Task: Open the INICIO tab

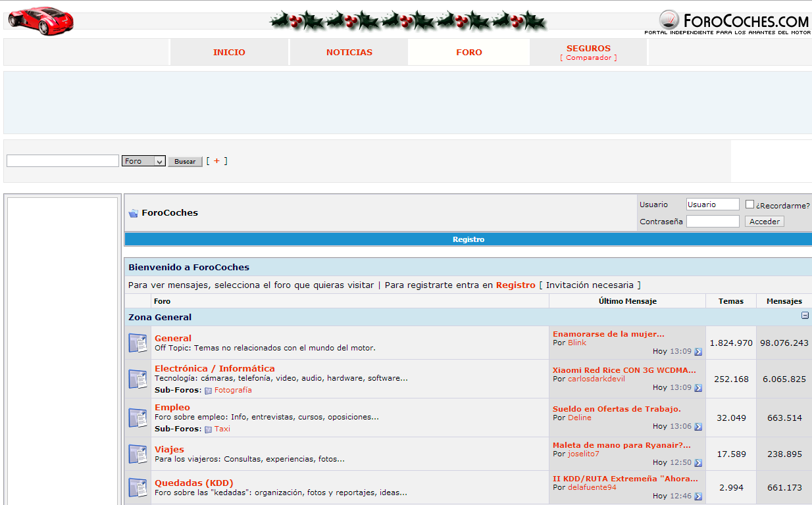Action: (x=229, y=53)
